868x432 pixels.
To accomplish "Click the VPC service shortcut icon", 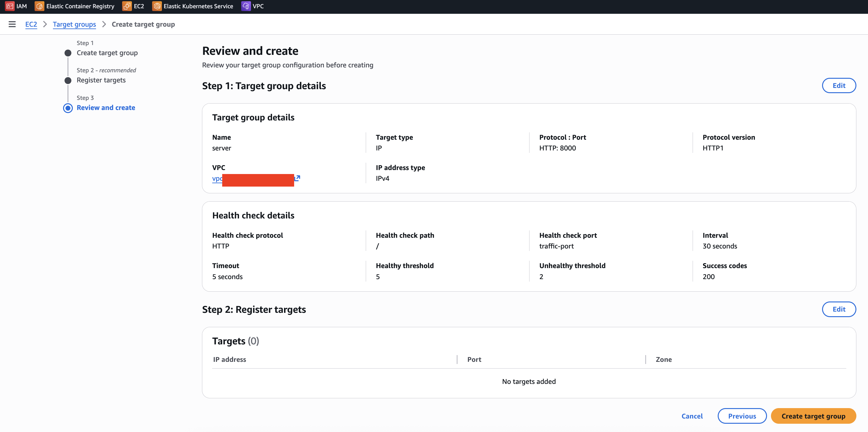I will (246, 6).
